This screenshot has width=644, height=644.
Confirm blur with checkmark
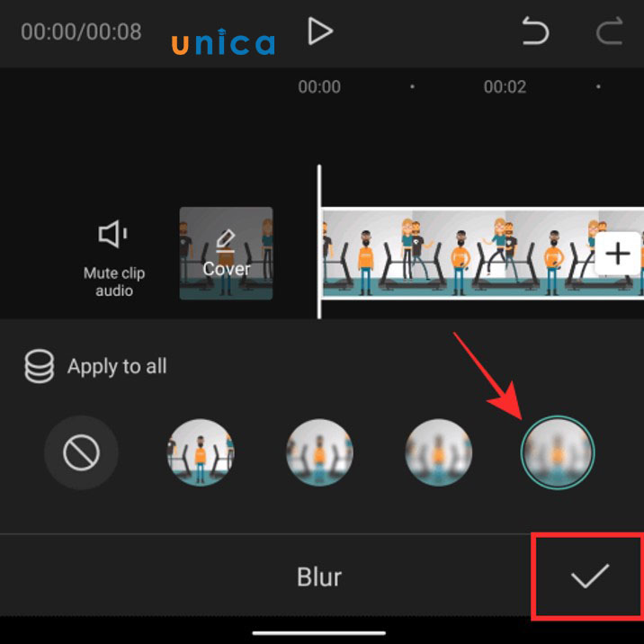590,577
